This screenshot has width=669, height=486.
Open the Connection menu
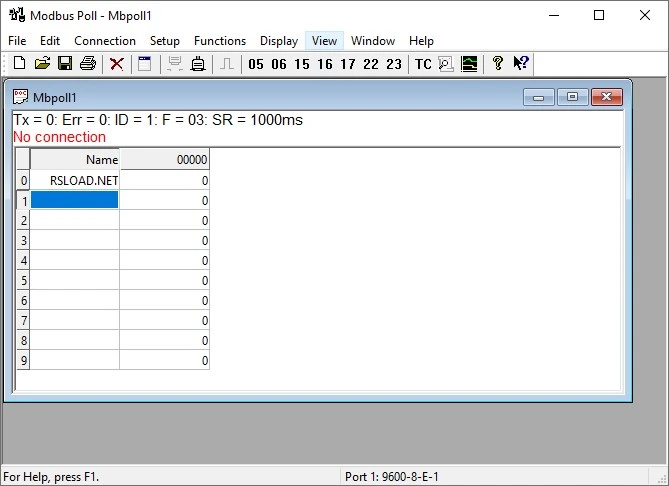pyautogui.click(x=105, y=41)
